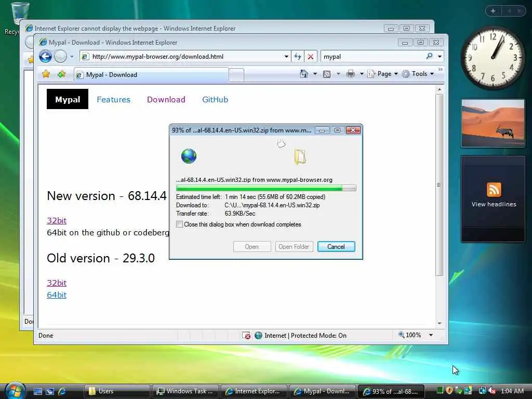Image resolution: width=532 pixels, height=399 pixels.
Task: Click the 1:04 AM taskbar clock
Action: (x=512, y=391)
